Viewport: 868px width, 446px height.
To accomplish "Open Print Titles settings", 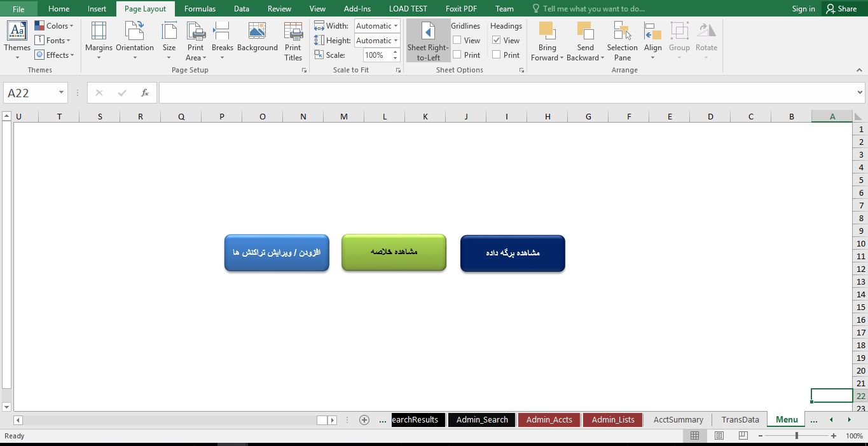I will click(293, 41).
